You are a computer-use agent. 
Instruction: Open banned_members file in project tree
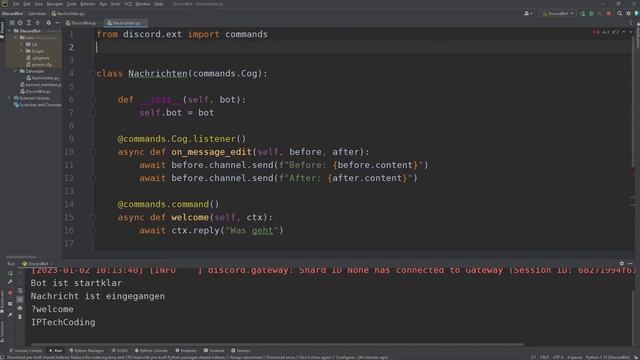click(40, 84)
